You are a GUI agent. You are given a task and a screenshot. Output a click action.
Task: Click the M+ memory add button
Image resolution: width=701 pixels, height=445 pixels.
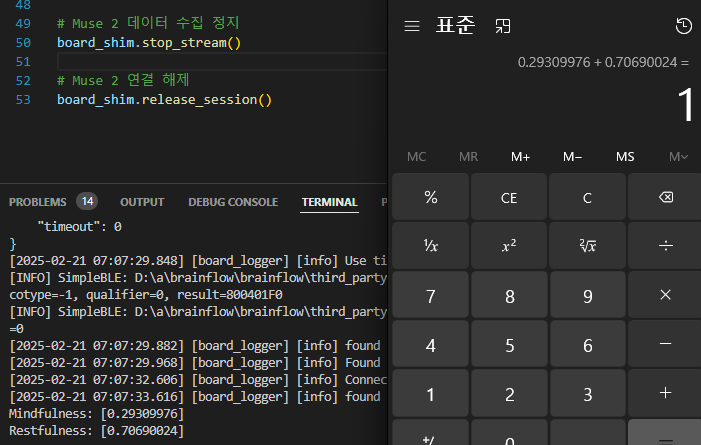tap(520, 157)
